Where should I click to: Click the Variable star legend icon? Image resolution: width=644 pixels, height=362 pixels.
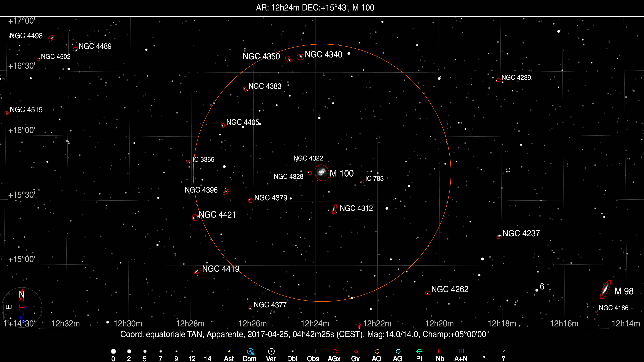271,351
